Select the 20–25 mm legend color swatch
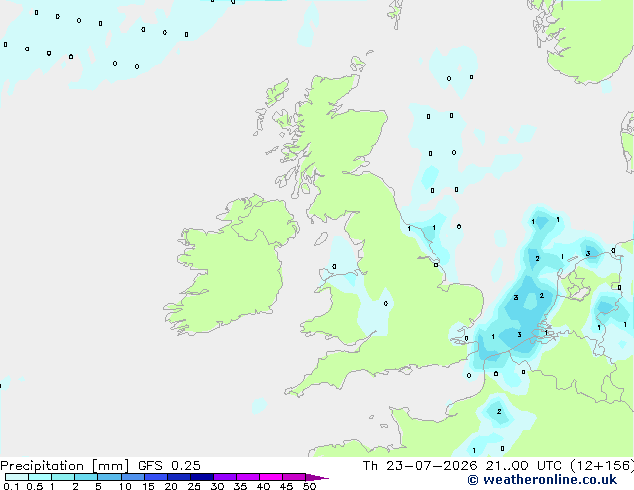634x490 pixels. pyautogui.click(x=178, y=477)
